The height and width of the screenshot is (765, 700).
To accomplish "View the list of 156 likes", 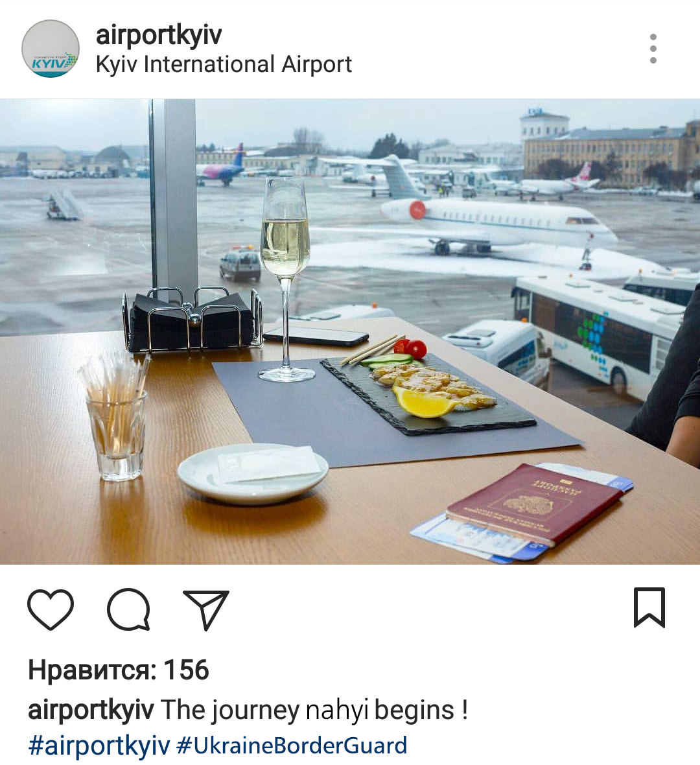I will [119, 669].
